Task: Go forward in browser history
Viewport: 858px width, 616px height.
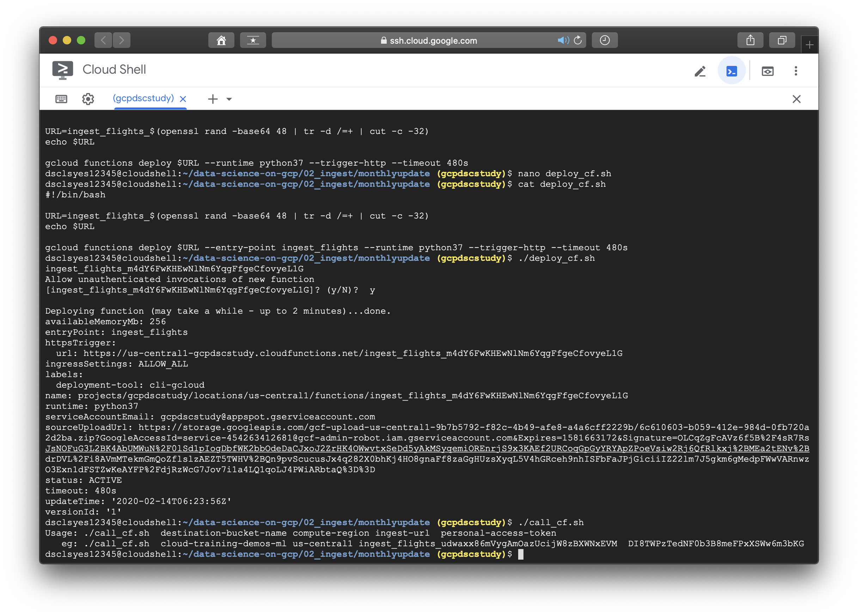Action: click(121, 40)
